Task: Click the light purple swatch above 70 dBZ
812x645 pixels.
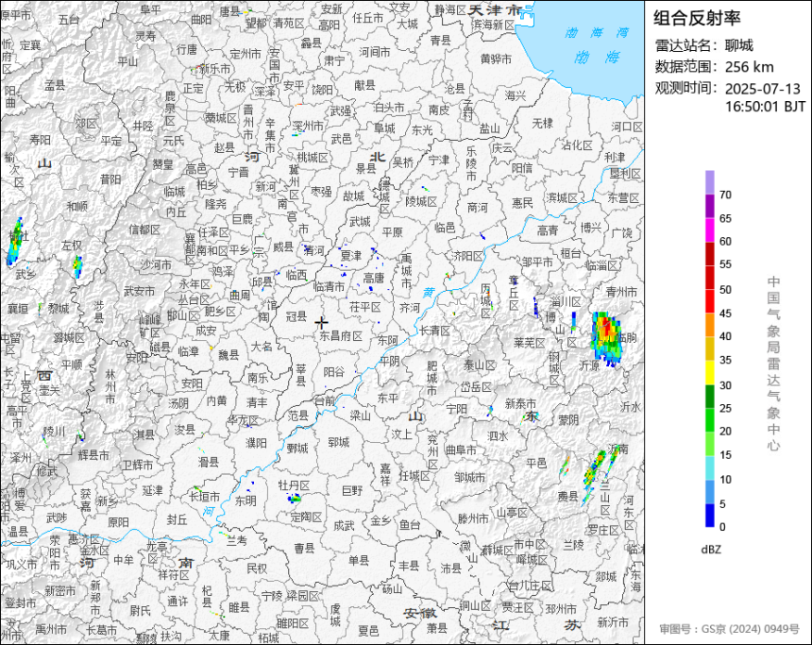Action: point(709,182)
